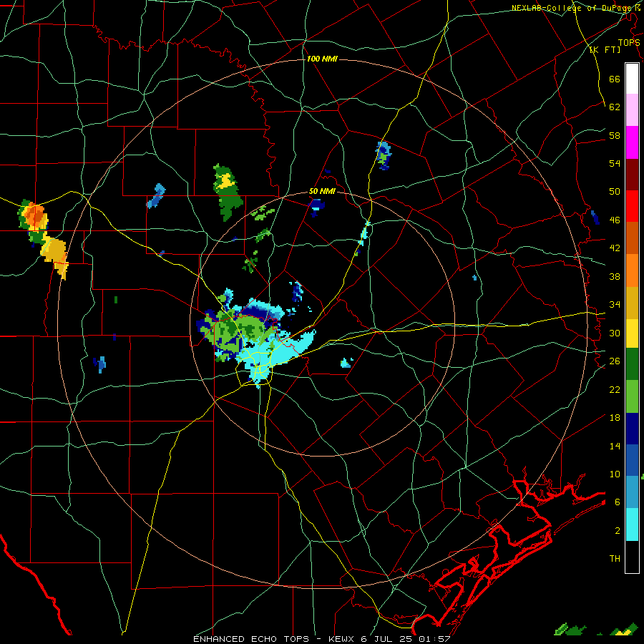This screenshot has height=644, width=644.
Task: Click the Enhanced Echo Tops KEWX caption
Action: pyautogui.click(x=322, y=639)
